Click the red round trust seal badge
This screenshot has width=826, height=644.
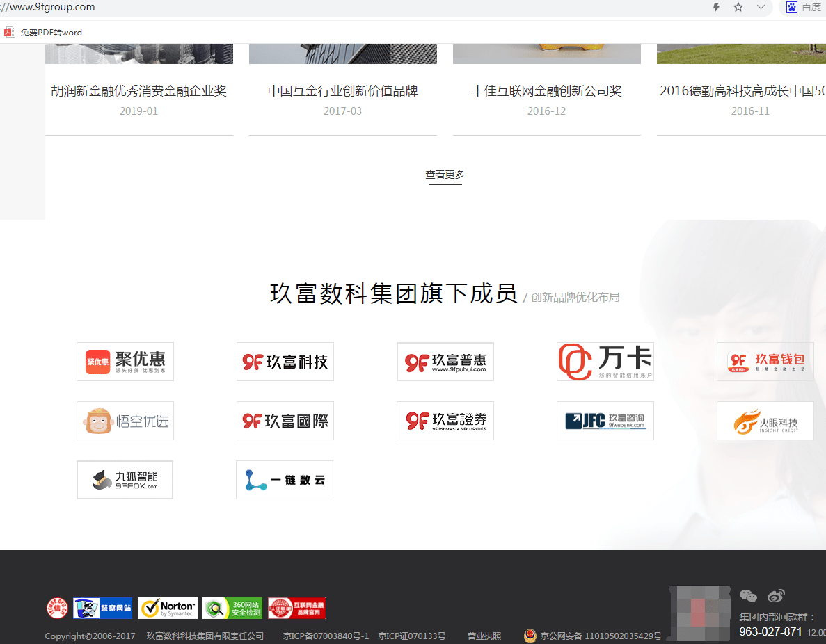point(57,609)
